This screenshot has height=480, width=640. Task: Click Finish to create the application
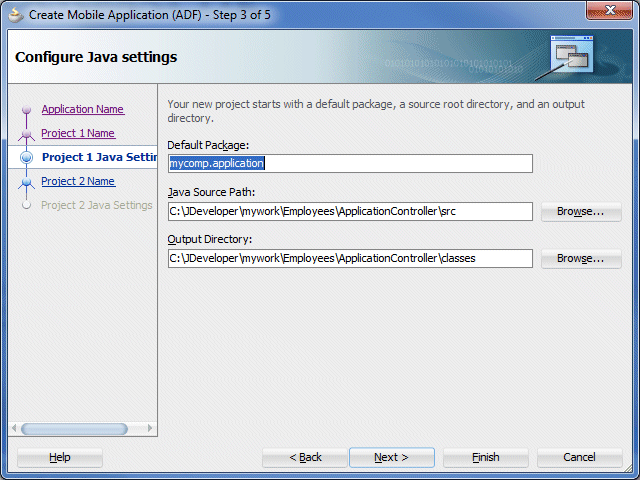click(486, 458)
